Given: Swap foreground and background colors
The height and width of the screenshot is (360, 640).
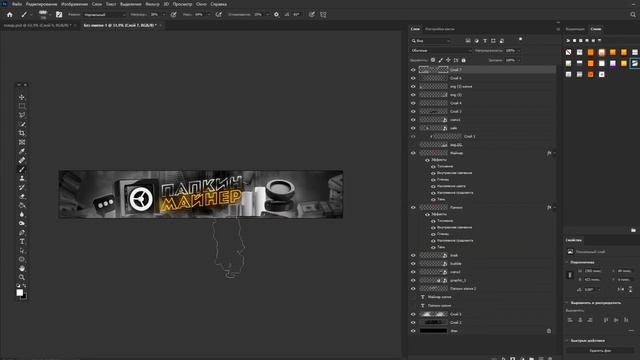Looking at the screenshot, I should (x=25, y=286).
